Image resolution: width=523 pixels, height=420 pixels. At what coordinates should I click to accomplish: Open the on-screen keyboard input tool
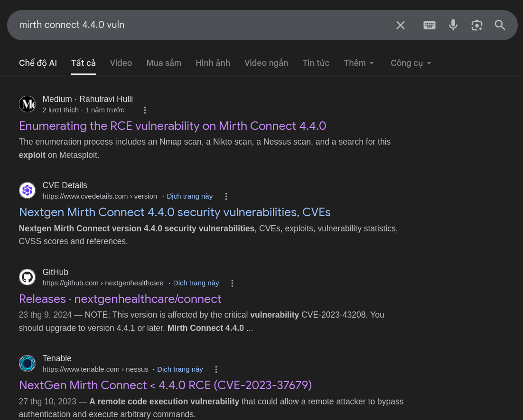[430, 25]
